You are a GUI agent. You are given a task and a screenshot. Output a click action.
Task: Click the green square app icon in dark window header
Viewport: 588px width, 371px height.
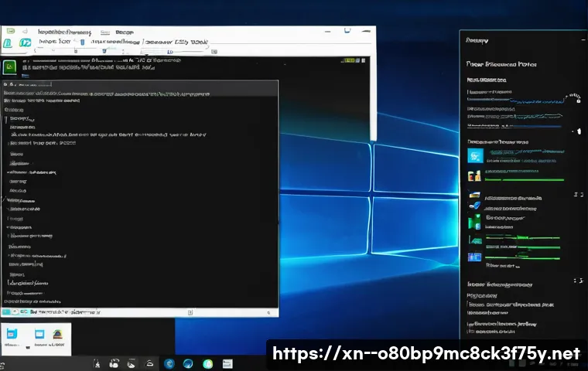click(9, 67)
